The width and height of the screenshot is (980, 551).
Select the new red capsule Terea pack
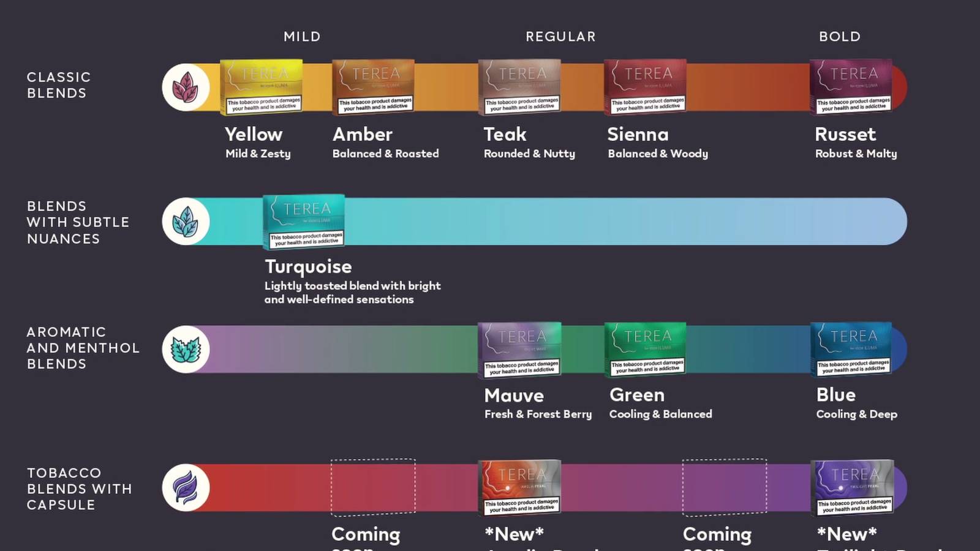coord(520,487)
